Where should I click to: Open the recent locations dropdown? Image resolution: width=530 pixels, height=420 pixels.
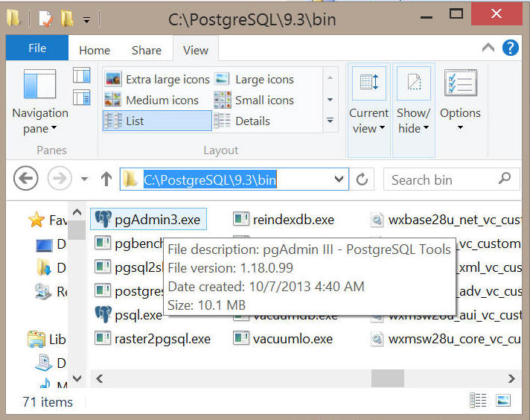85,179
